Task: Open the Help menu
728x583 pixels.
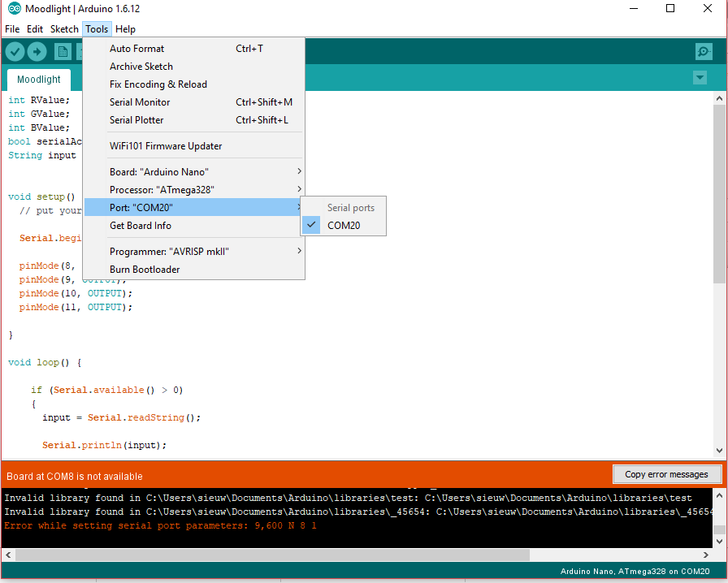Action: (125, 29)
